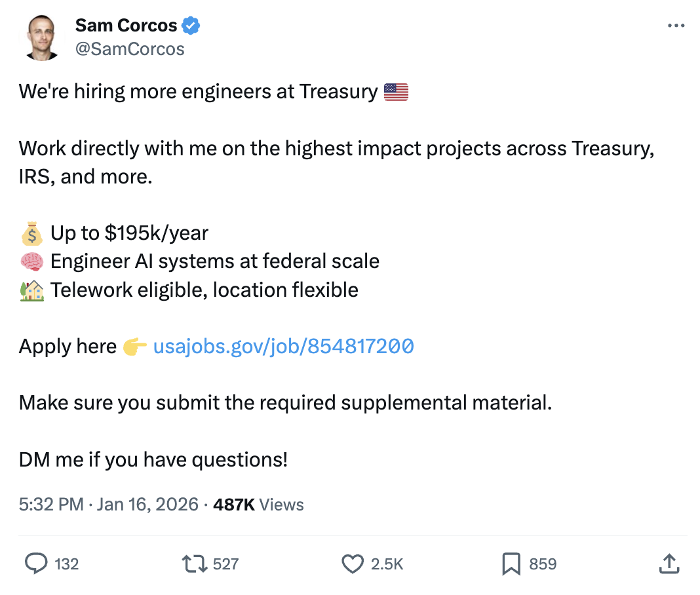Open the usajobs.gov job posting link
This screenshot has height=595, width=700.
click(x=283, y=346)
